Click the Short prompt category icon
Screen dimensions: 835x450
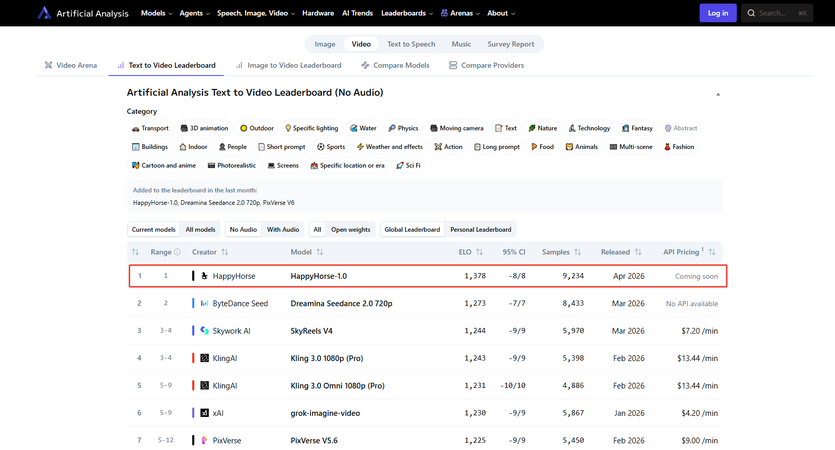pyautogui.click(x=261, y=147)
